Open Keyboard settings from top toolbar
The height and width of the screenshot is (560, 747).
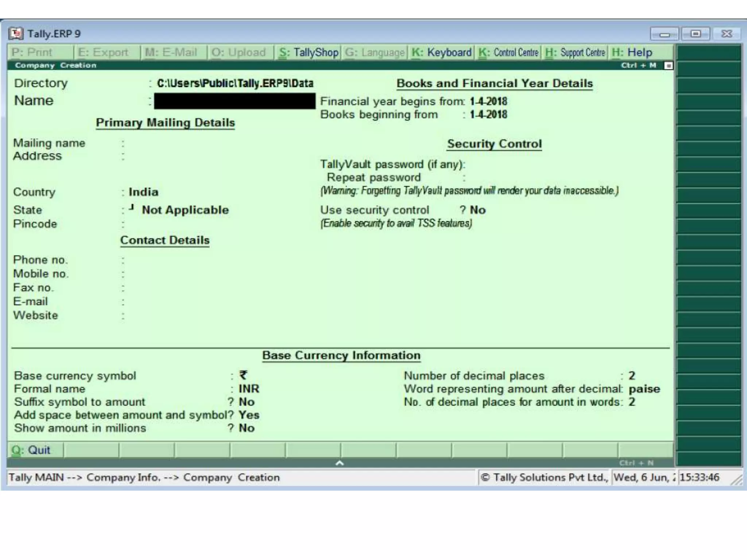[x=441, y=52]
